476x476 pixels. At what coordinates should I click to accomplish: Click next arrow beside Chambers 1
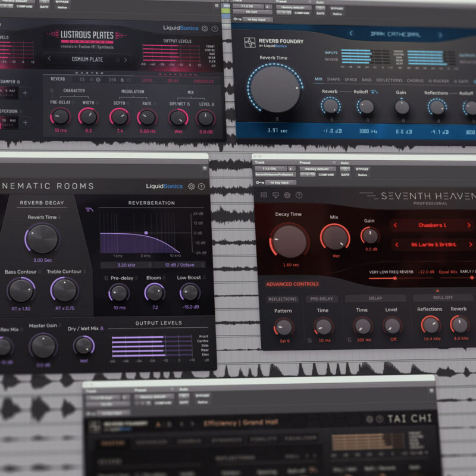469,225
